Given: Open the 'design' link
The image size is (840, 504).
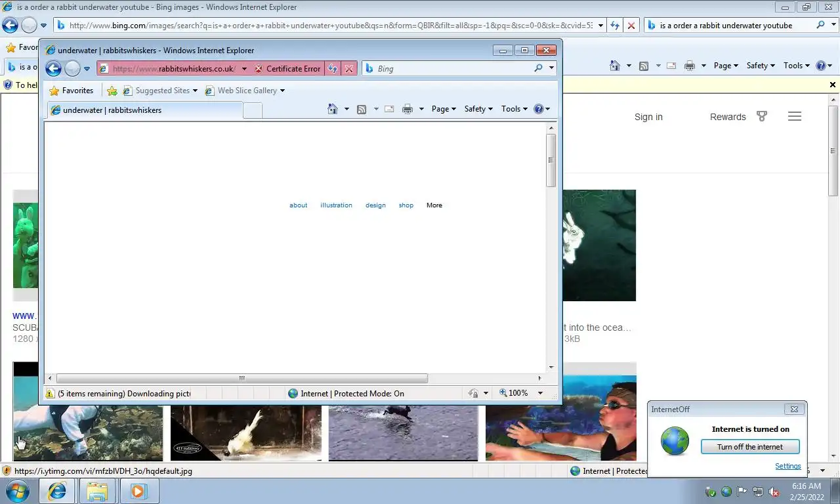Looking at the screenshot, I should tap(375, 205).
